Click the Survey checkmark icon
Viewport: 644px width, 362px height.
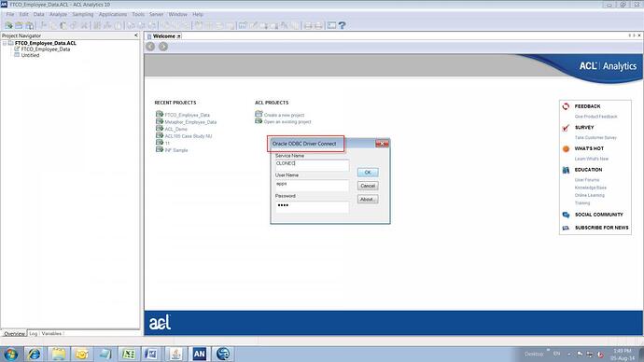point(566,128)
